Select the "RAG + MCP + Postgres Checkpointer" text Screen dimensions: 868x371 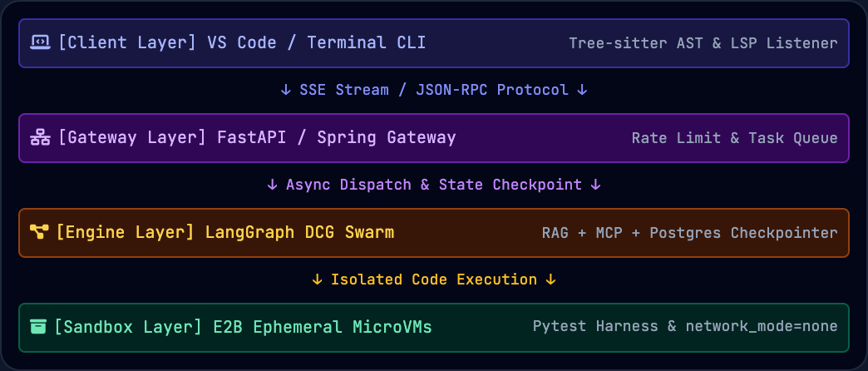(x=690, y=233)
